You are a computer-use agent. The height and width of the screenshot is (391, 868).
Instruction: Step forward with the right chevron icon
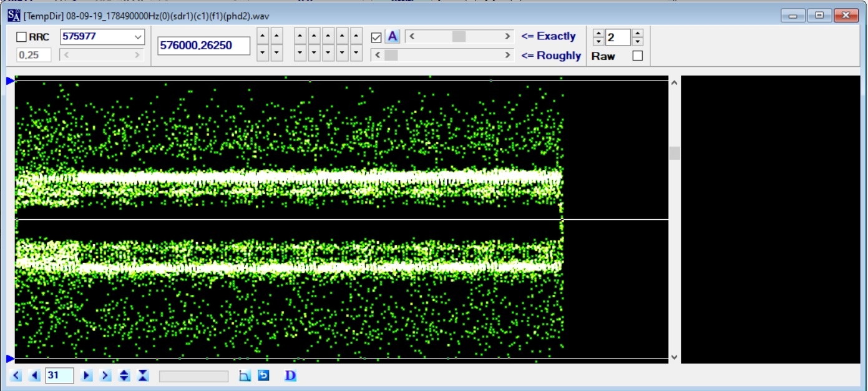tap(105, 375)
